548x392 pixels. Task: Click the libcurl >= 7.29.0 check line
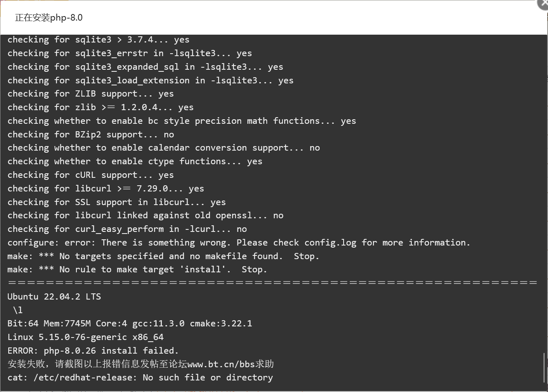(106, 189)
